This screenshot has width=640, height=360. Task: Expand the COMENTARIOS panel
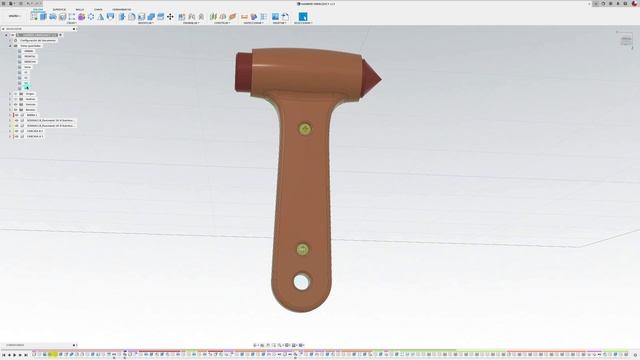tap(74, 345)
